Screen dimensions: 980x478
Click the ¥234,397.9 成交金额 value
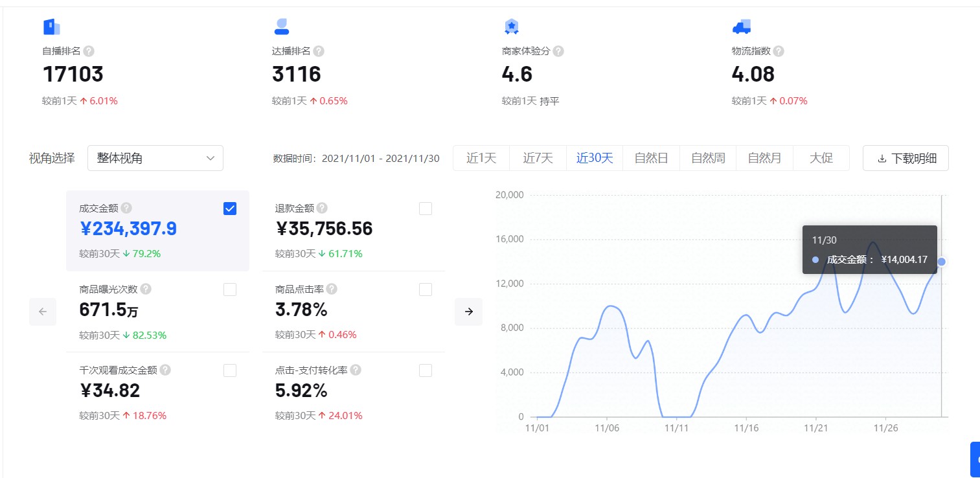point(128,229)
